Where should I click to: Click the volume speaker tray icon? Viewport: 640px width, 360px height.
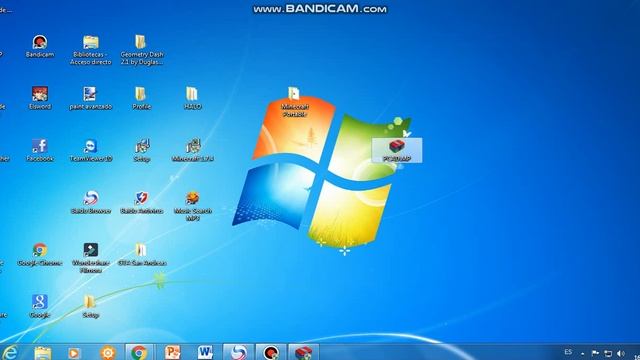tap(621, 353)
